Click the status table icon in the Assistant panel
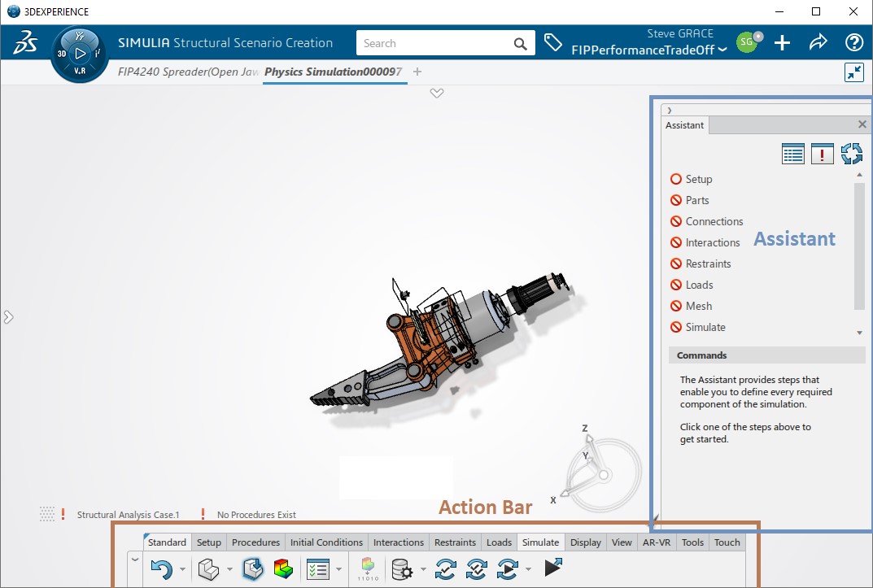The width and height of the screenshot is (873, 588). click(x=792, y=153)
